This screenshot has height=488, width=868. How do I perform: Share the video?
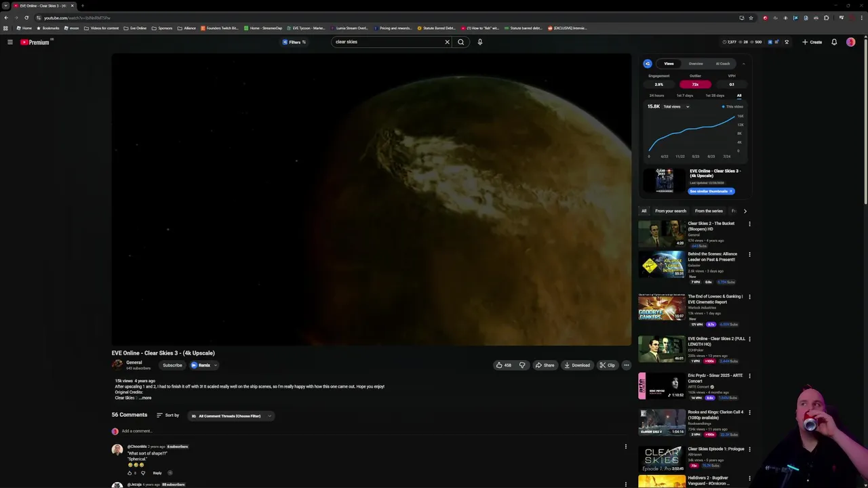pyautogui.click(x=545, y=365)
